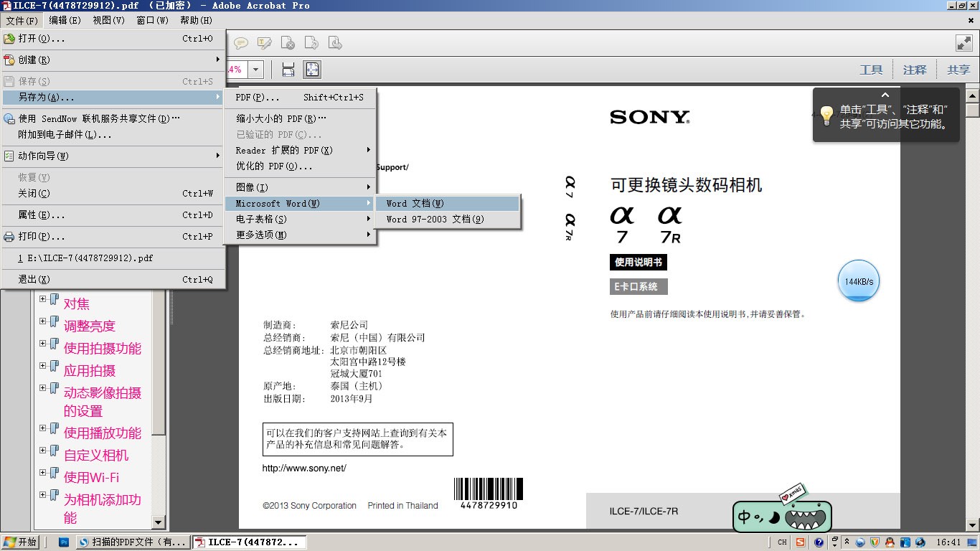Image resolution: width=980 pixels, height=551 pixels.
Task: Click 使用 SendNow 联机服务共享文件 item
Action: coord(113,119)
